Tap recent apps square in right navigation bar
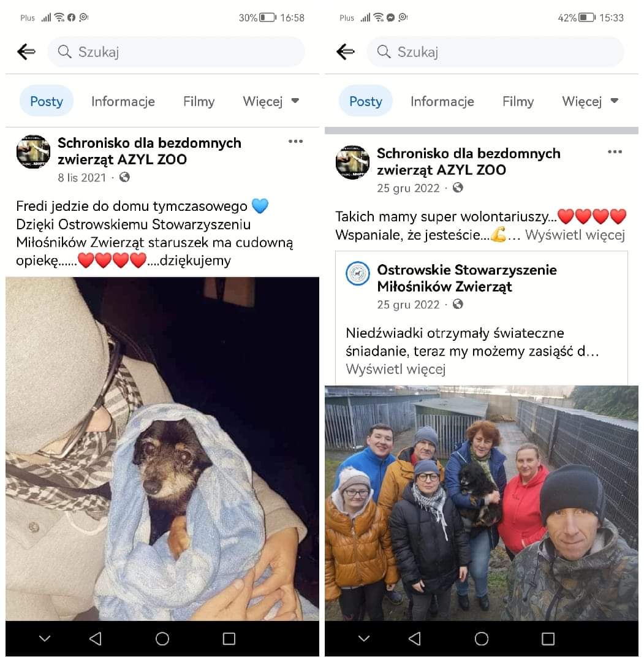 548,638
